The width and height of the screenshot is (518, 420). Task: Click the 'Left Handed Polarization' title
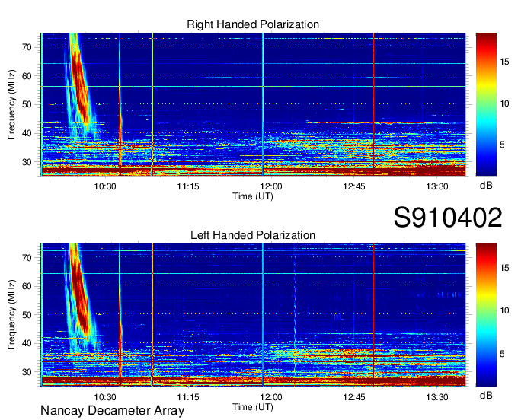tap(253, 235)
